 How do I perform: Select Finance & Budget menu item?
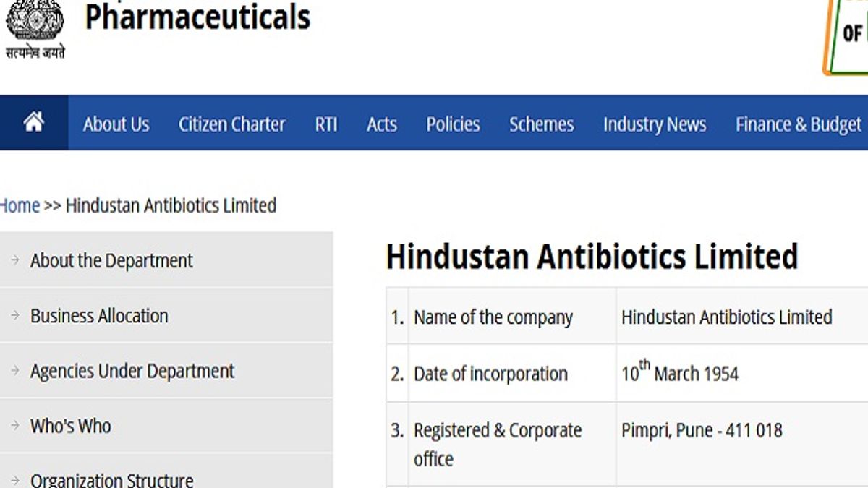(x=798, y=124)
